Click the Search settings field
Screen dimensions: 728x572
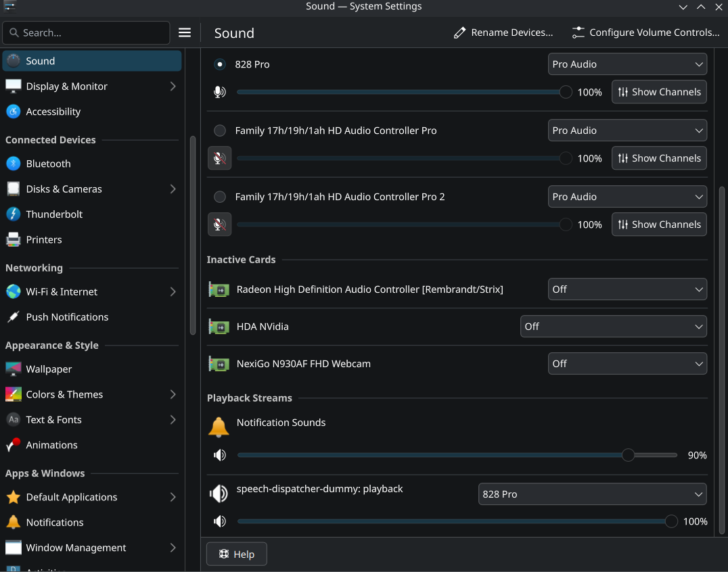pyautogui.click(x=86, y=32)
